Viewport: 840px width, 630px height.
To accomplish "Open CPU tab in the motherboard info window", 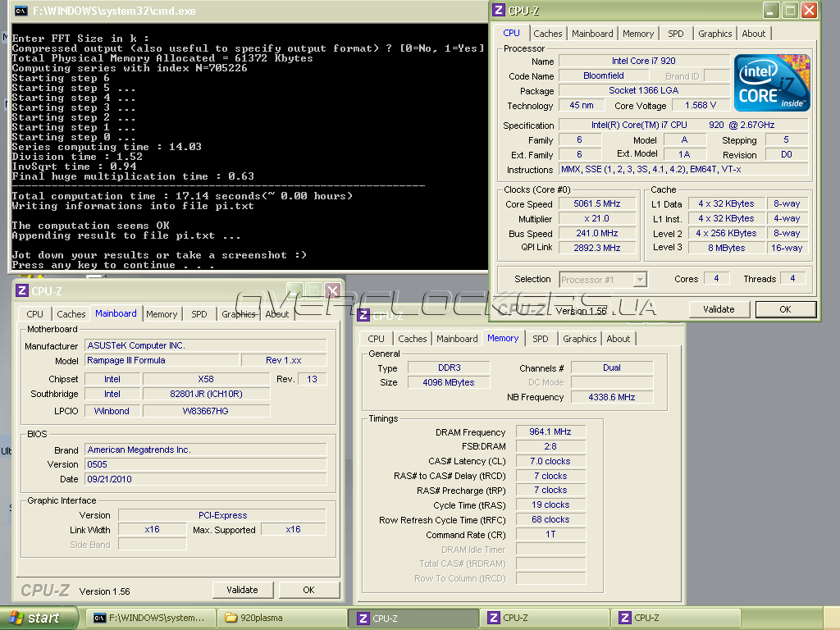I will pos(34,314).
